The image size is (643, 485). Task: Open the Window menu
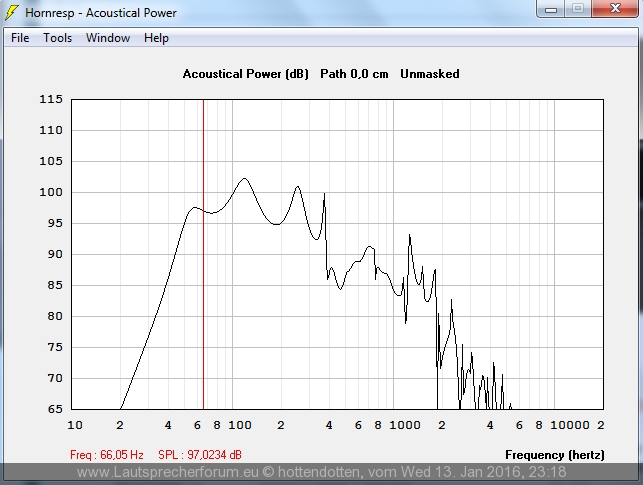tap(107, 38)
